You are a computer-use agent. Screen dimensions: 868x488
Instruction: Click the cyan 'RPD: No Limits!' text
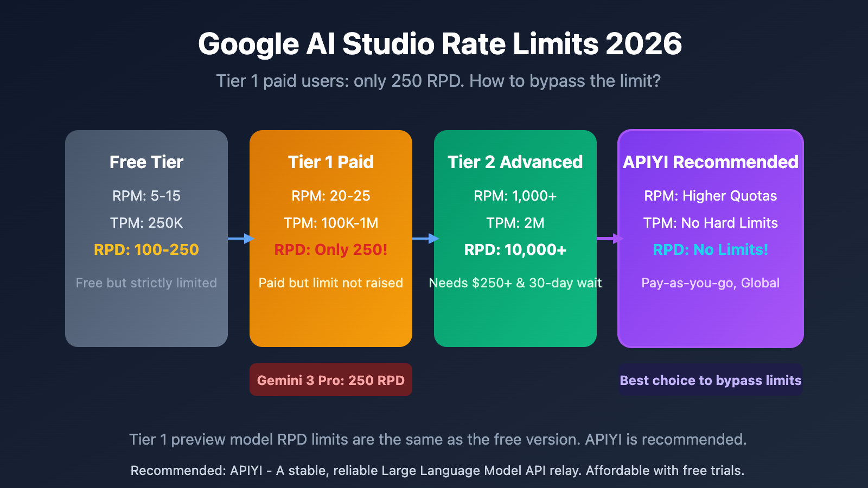tap(711, 249)
